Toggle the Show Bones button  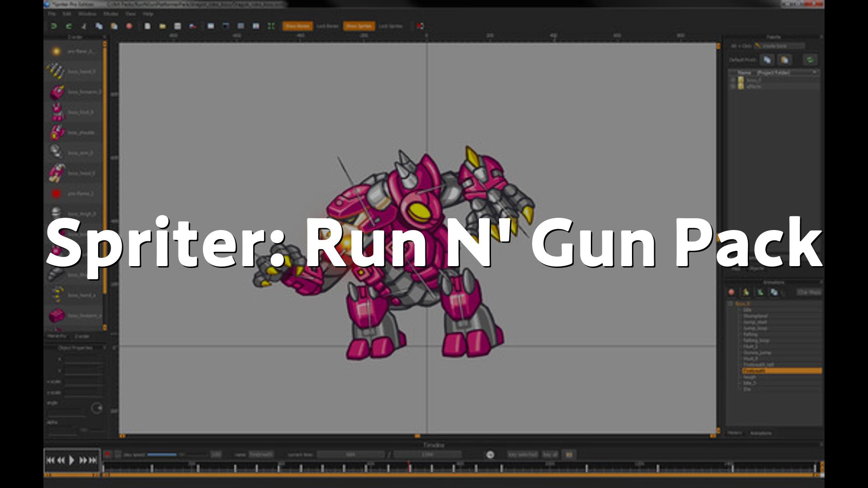[297, 26]
